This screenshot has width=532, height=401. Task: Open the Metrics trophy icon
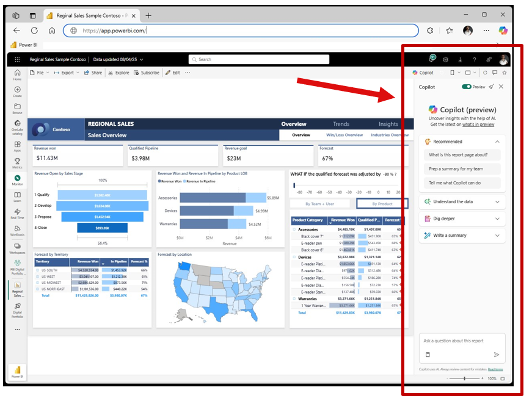17,163
